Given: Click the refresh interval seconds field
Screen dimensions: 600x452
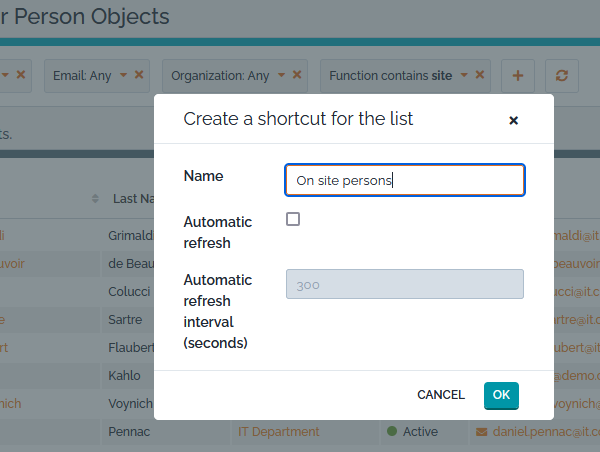Looking at the screenshot, I should pos(404,284).
